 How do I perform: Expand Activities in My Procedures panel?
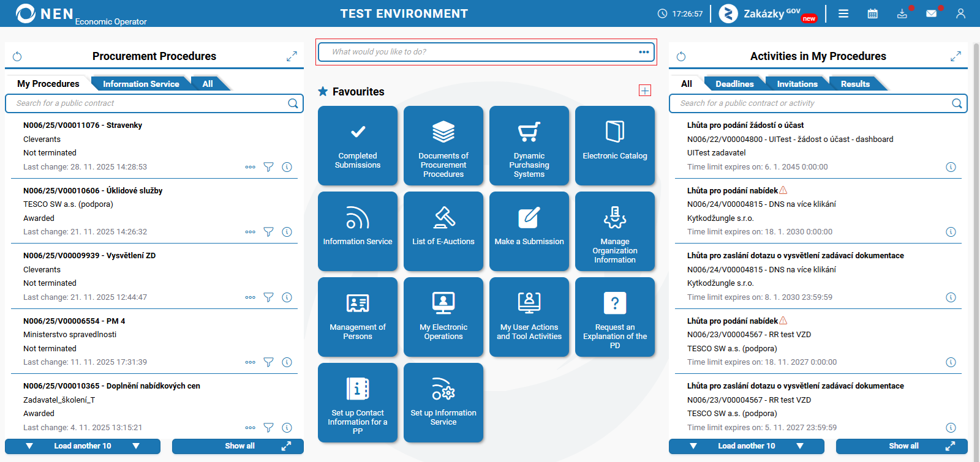pyautogui.click(x=956, y=56)
